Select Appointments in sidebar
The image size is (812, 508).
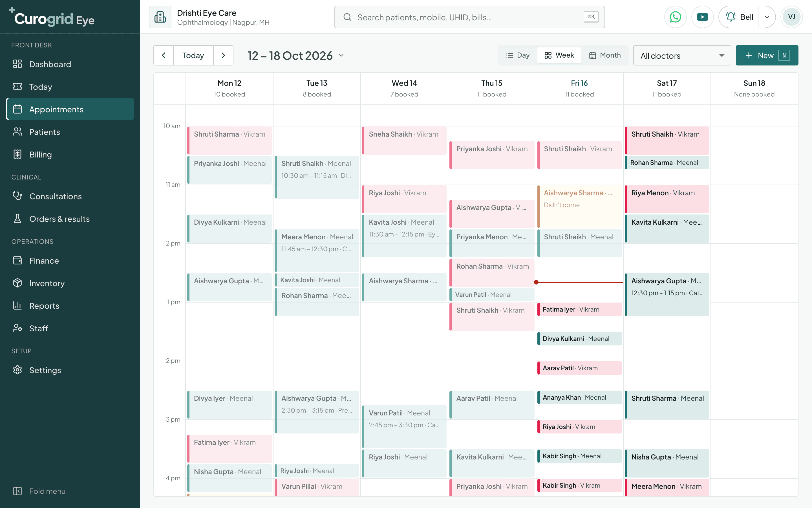click(x=70, y=109)
